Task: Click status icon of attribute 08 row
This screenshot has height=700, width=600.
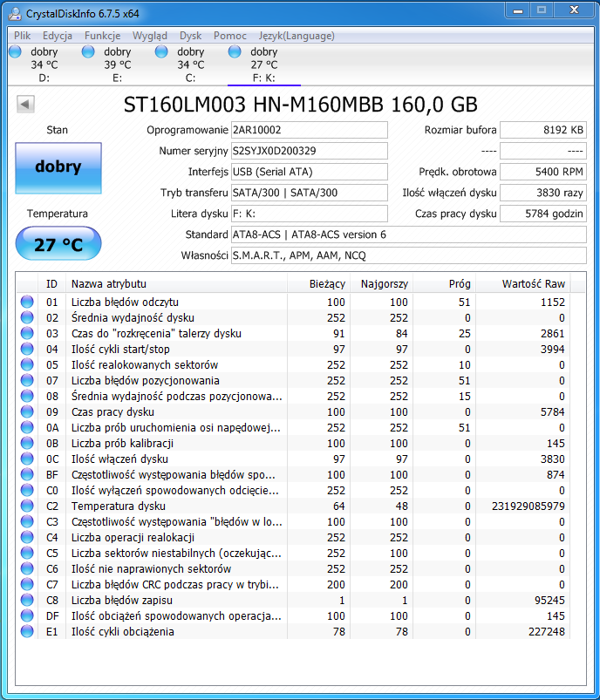Action: pyautogui.click(x=27, y=396)
